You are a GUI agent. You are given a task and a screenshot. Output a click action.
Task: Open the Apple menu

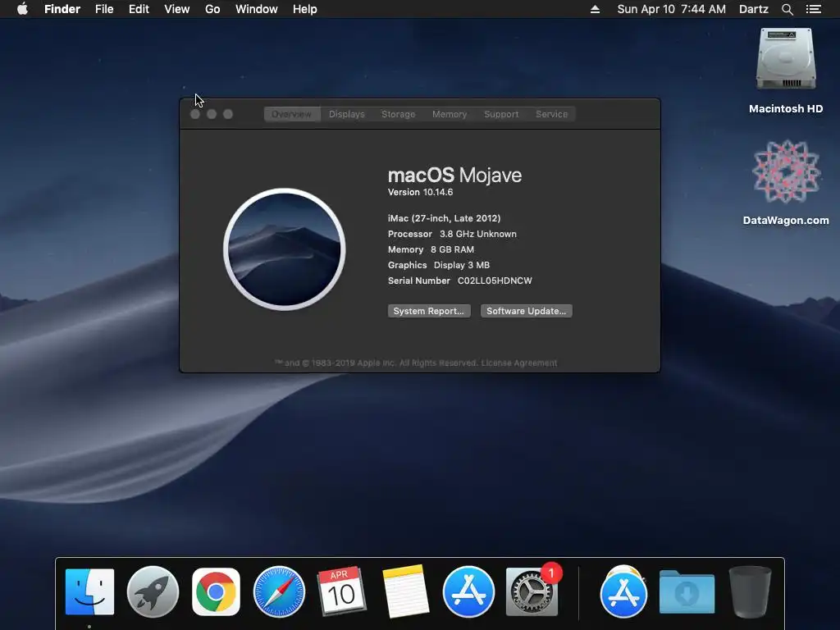[x=22, y=9]
